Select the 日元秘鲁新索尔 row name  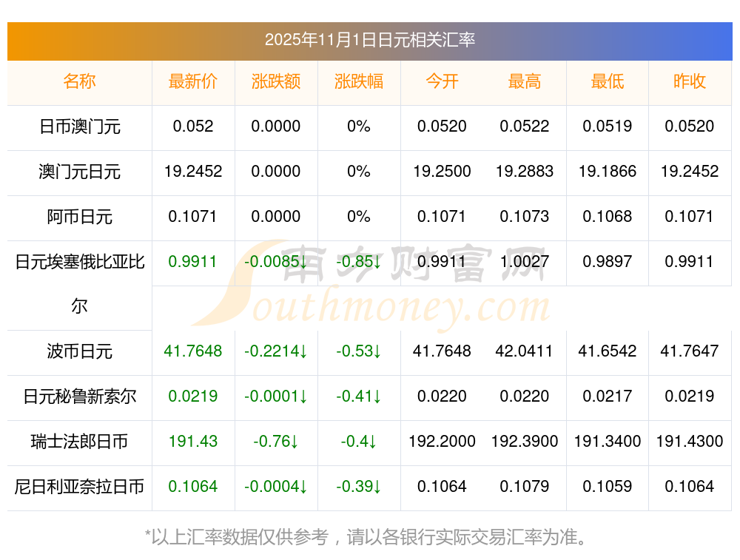tap(79, 397)
